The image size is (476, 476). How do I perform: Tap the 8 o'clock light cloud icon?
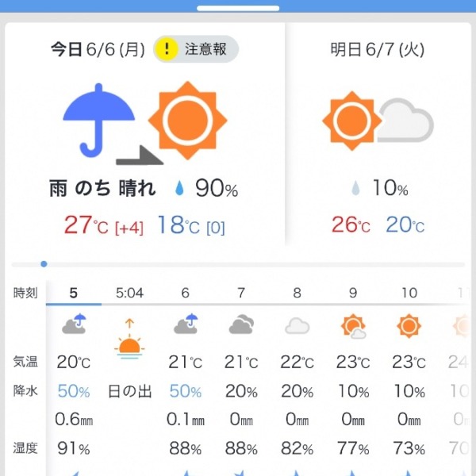coord(297,326)
